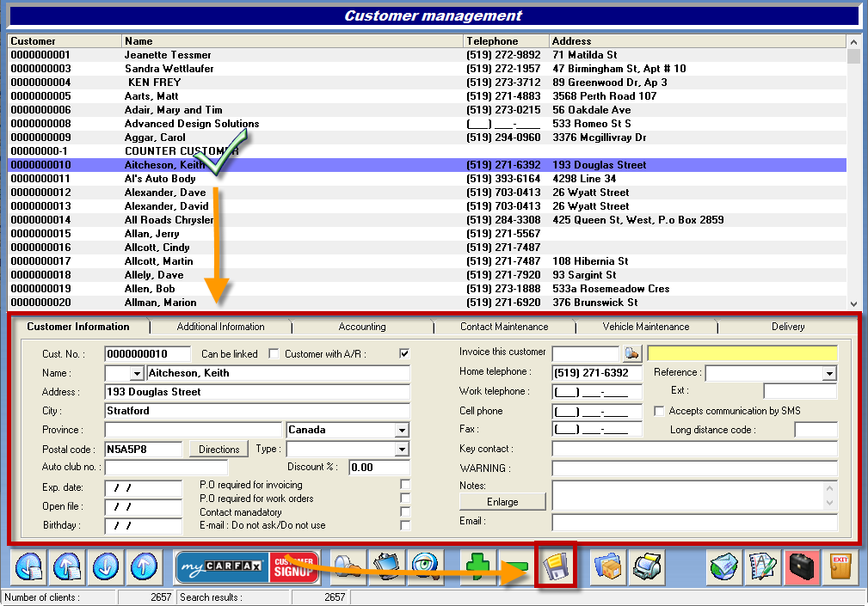
Task: Click the computer monitor toolbar icon
Action: (386, 566)
